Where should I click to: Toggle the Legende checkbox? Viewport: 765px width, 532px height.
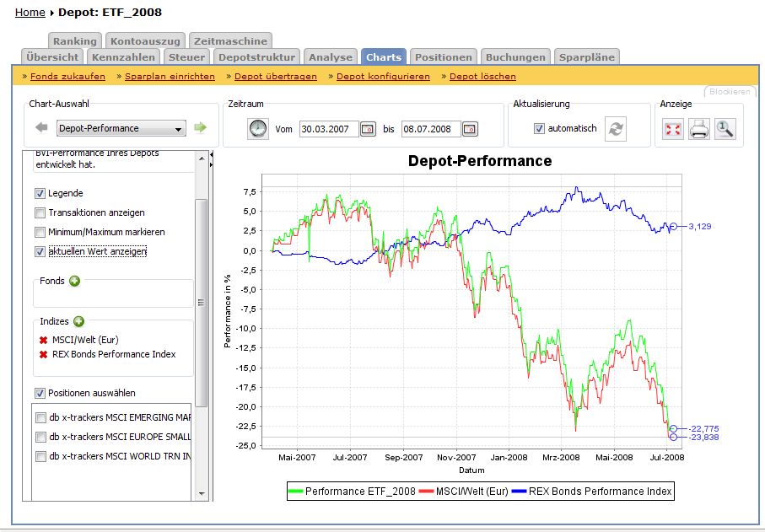pos(40,193)
